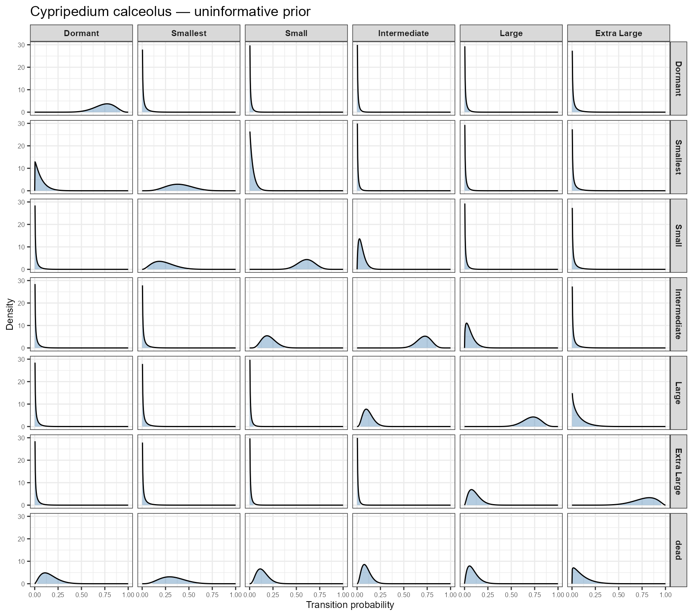Click the 0.50 tick label on bottom axis
The image size is (693, 616).
click(82, 595)
